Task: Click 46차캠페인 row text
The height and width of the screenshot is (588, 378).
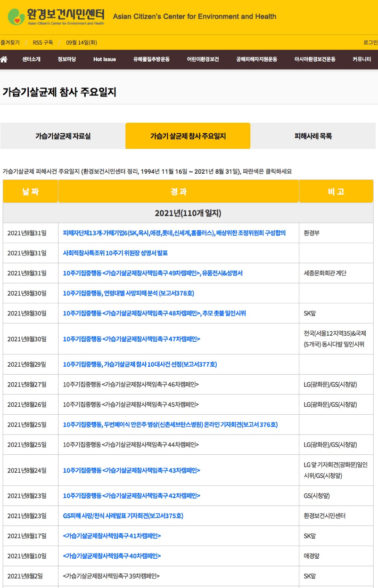Action: point(131,385)
